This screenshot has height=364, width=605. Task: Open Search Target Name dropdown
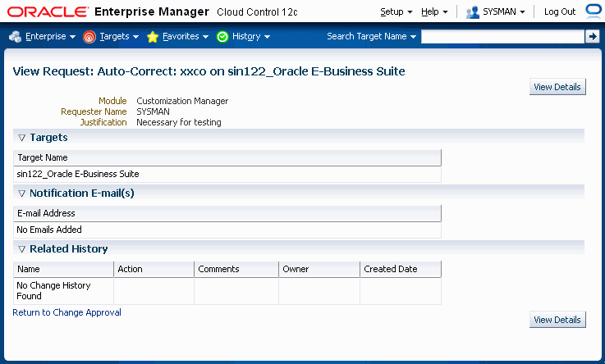point(372,36)
